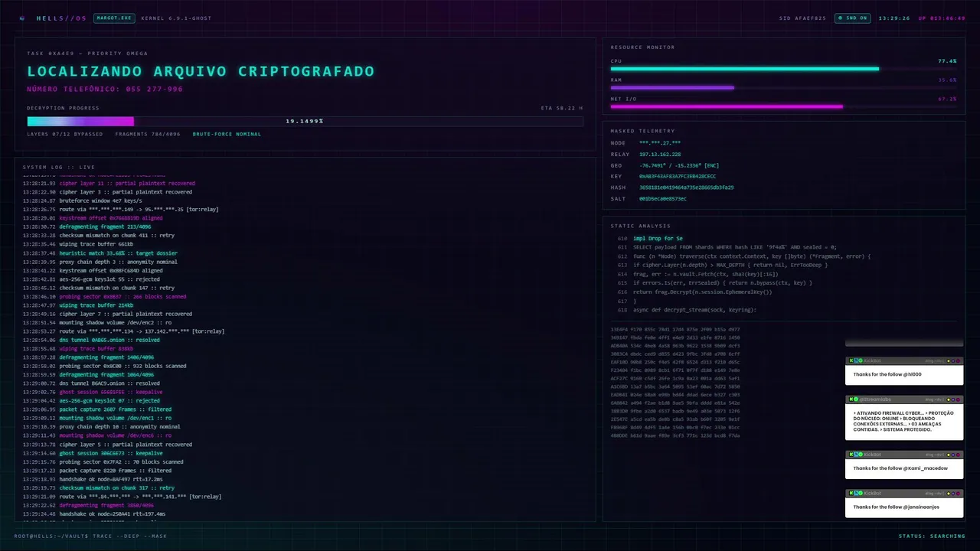Click the ETA 58.22 H label
The image size is (980, 551).
(x=562, y=108)
